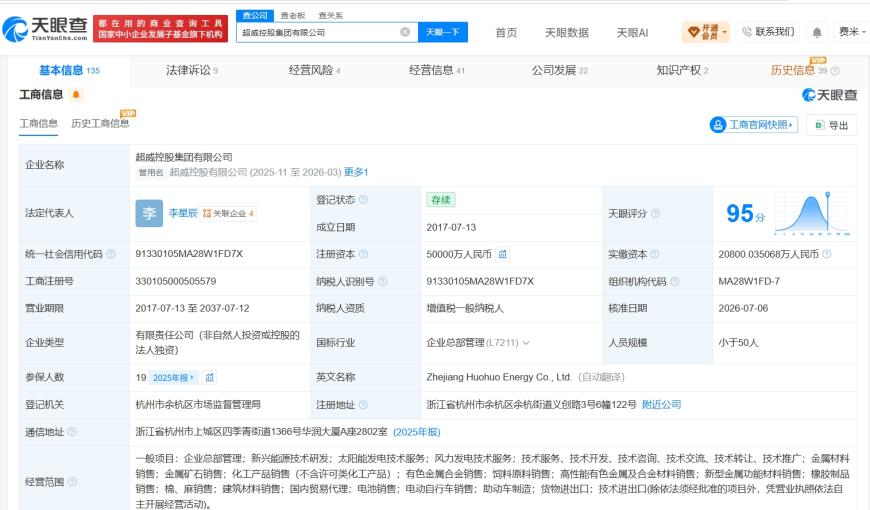870x510 pixels.
Task: Expand the 企业总部管理 industry dropdown
Action: coord(526,343)
